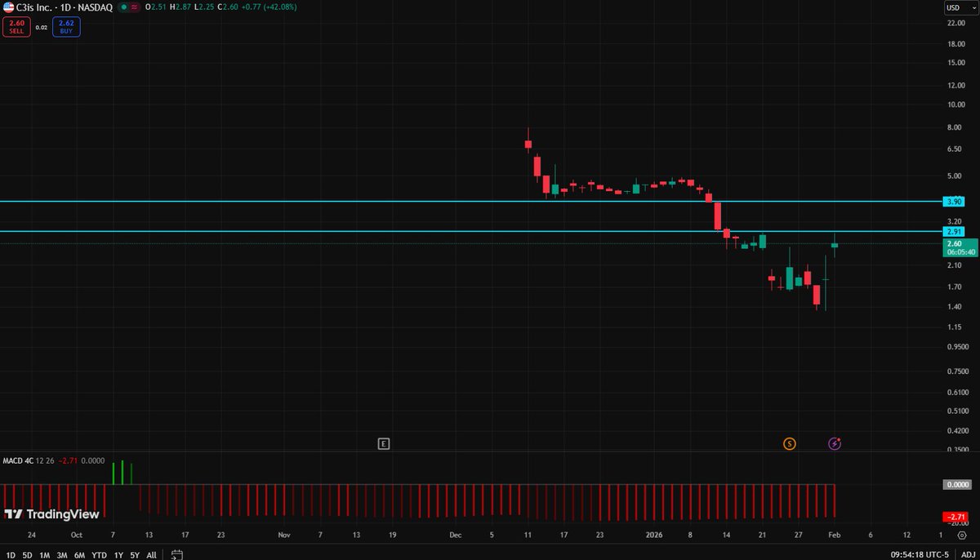980x560 pixels.
Task: Click the 1.40 price scale label
Action: [955, 306]
